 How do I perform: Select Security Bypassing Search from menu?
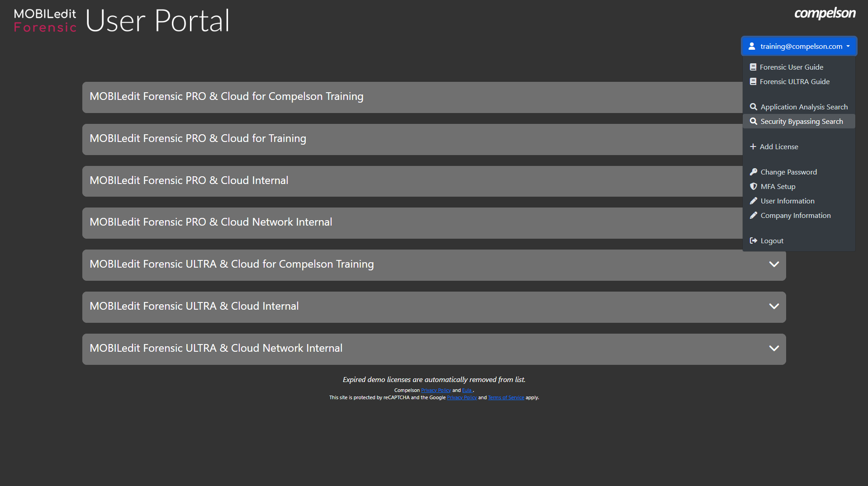pyautogui.click(x=802, y=121)
